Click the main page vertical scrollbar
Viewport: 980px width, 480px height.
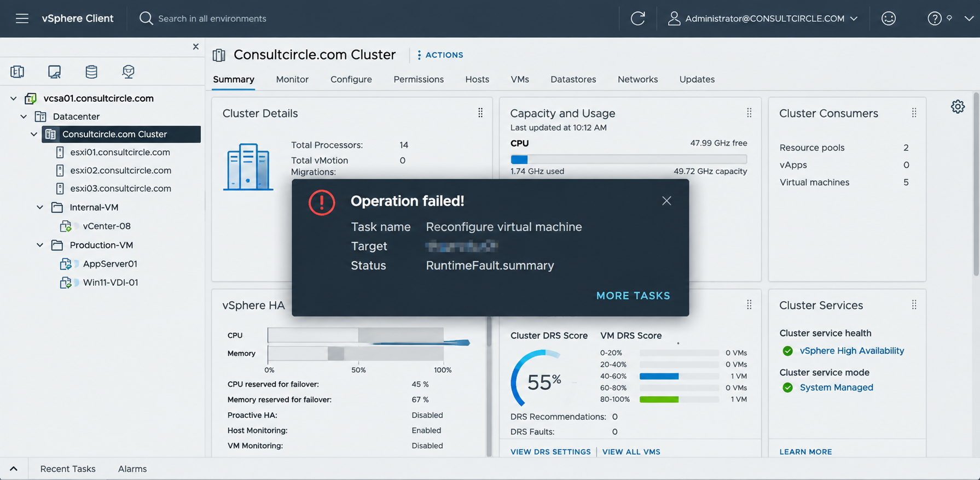click(976, 183)
